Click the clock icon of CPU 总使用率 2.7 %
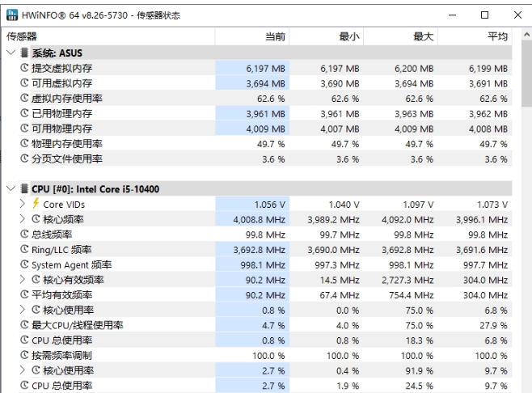This screenshot has width=532, height=393. [24, 385]
